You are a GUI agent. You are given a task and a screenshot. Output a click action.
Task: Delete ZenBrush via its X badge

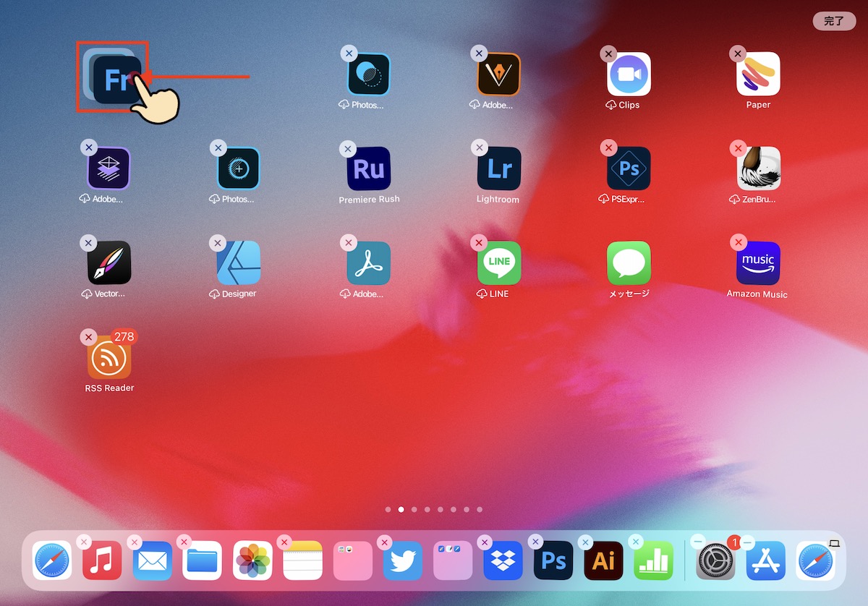(x=738, y=148)
